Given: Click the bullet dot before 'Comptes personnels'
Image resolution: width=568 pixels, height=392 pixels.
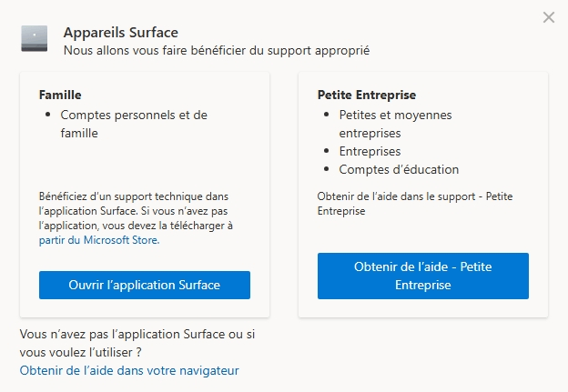Looking at the screenshot, I should tap(48, 116).
